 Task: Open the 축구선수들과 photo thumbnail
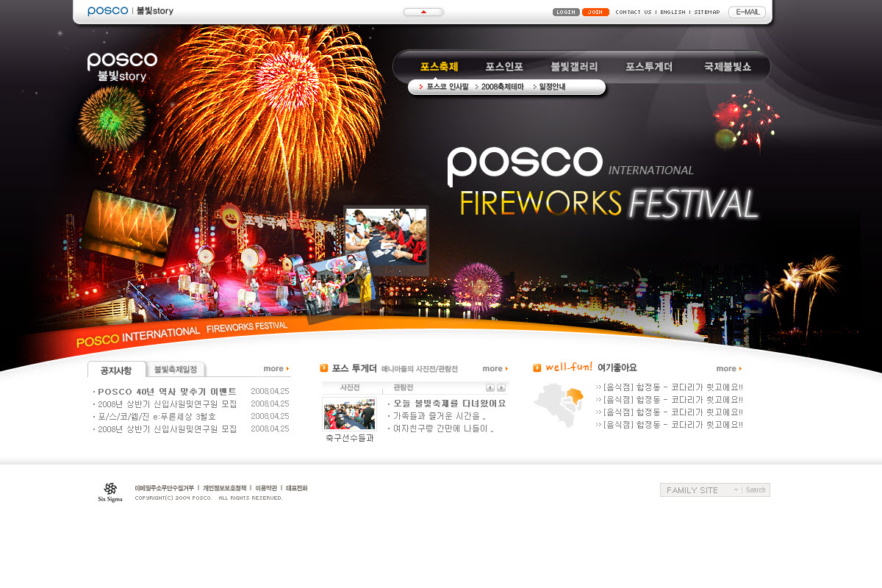pos(349,415)
